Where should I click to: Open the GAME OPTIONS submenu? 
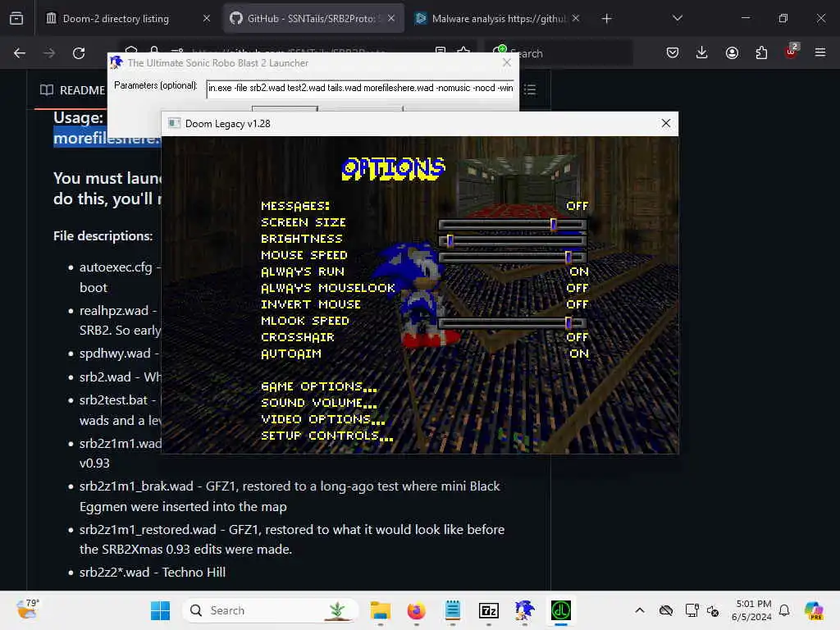319,386
